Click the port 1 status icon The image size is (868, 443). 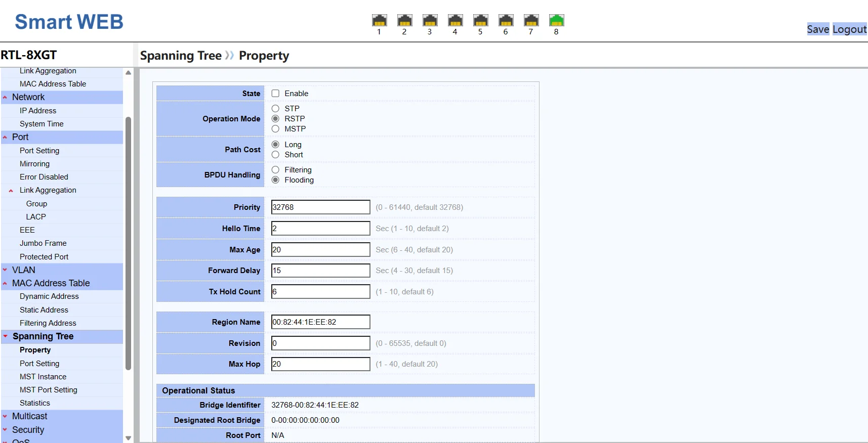point(379,20)
